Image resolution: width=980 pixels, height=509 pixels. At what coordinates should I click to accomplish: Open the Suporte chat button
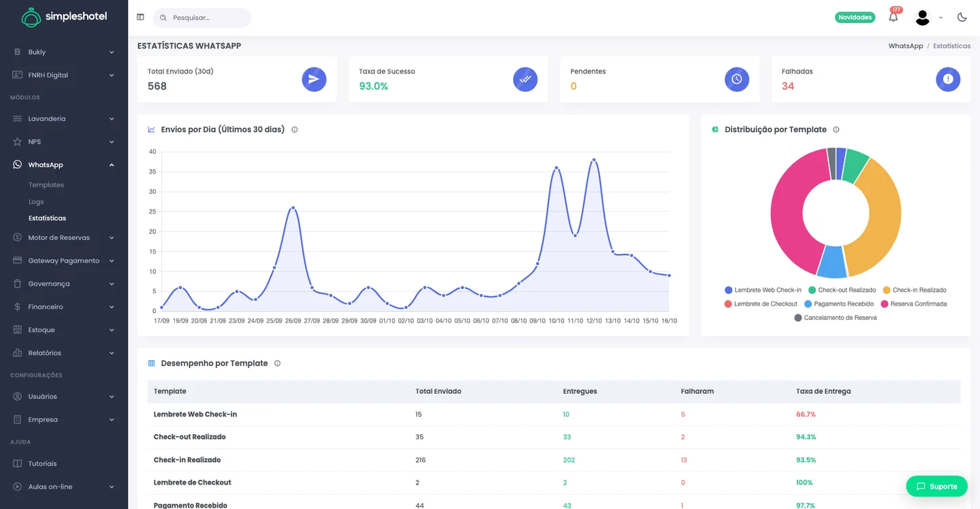(x=936, y=487)
